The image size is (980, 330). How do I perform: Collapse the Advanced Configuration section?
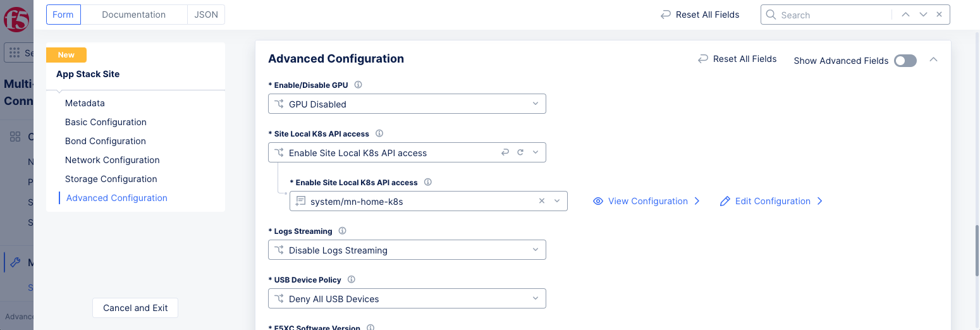point(933,59)
